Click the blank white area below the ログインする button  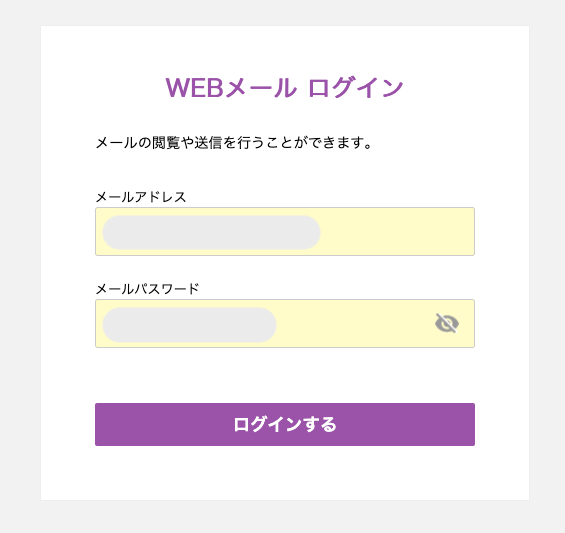(285, 473)
